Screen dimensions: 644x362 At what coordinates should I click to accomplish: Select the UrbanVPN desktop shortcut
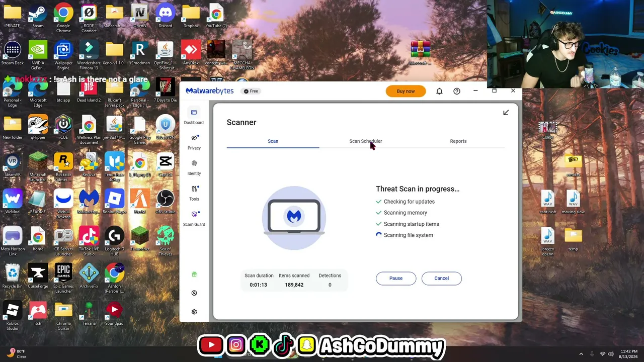coord(165,128)
